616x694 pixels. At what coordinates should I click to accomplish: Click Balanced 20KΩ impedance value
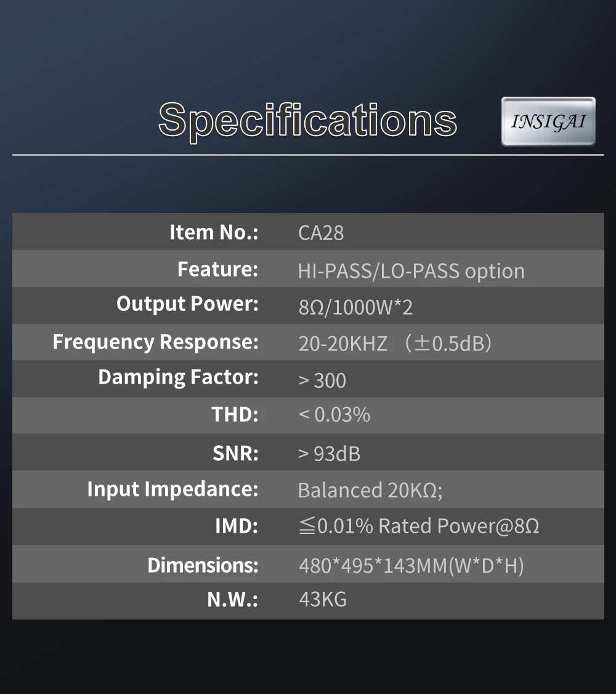[370, 490]
